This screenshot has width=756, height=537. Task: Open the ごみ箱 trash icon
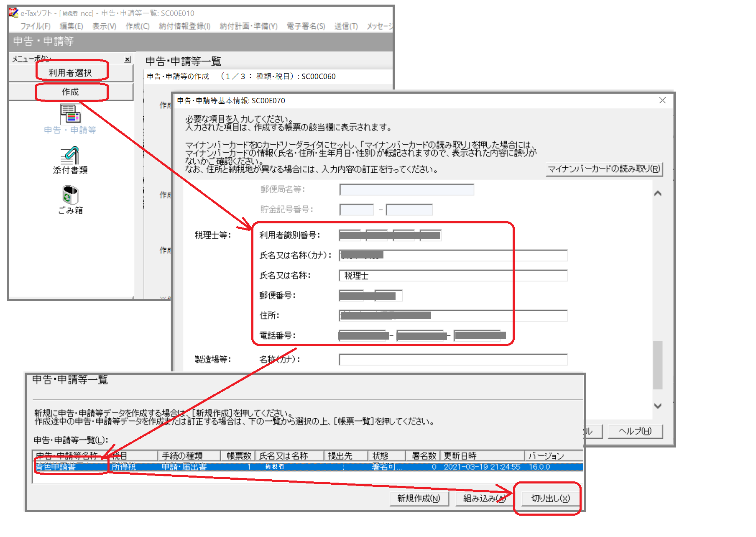tap(70, 200)
